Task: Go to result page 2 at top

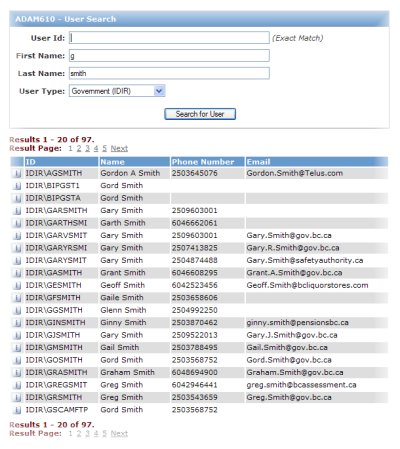Action: coord(79,148)
